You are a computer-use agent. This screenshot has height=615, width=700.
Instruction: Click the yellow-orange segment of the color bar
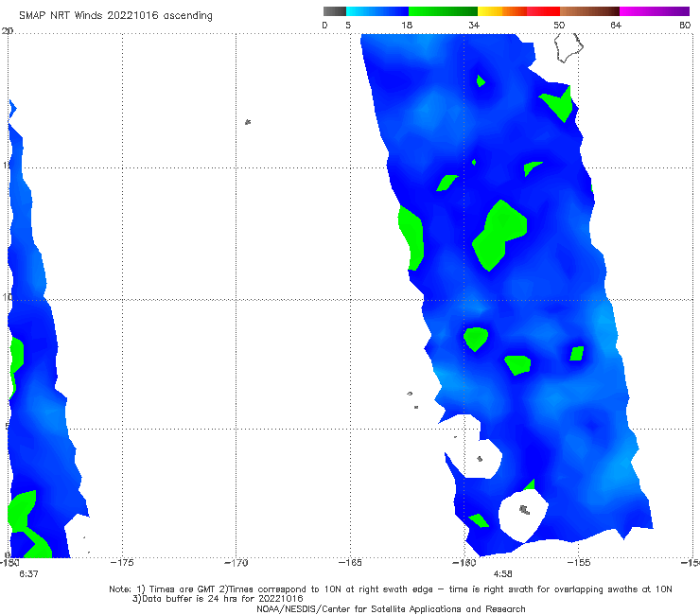(502, 11)
